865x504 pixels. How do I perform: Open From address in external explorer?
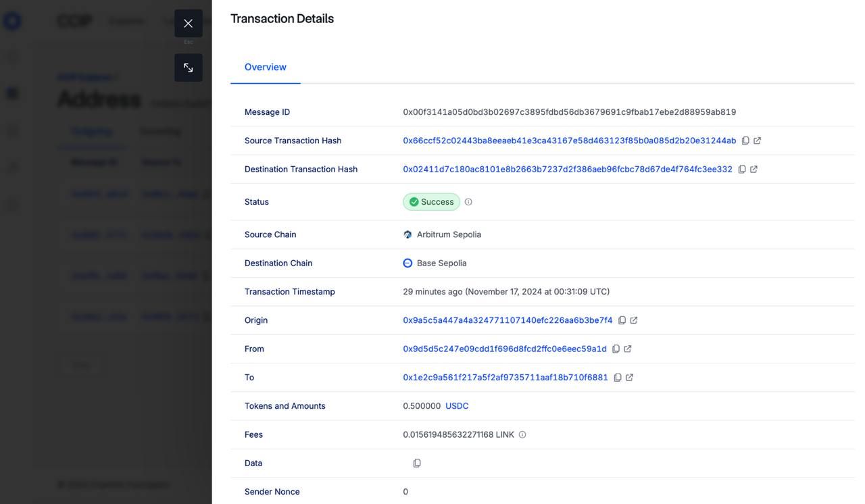point(628,349)
